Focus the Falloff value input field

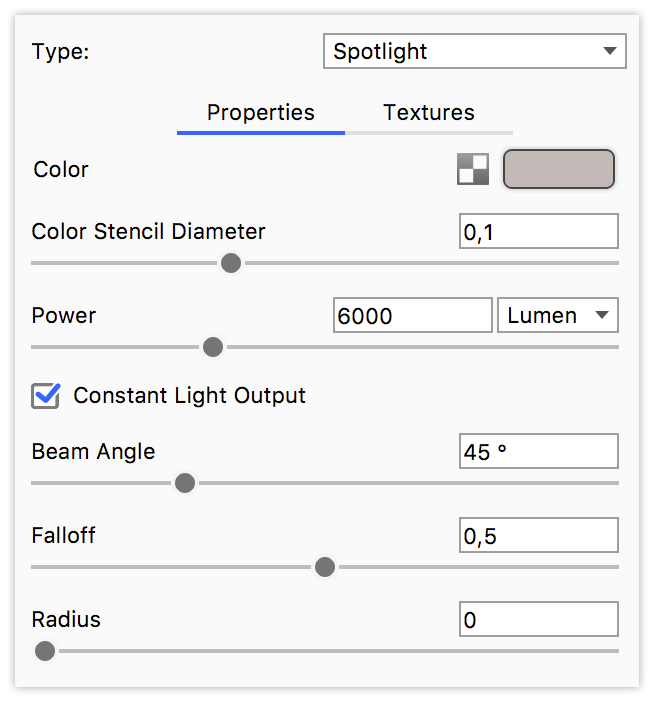538,536
